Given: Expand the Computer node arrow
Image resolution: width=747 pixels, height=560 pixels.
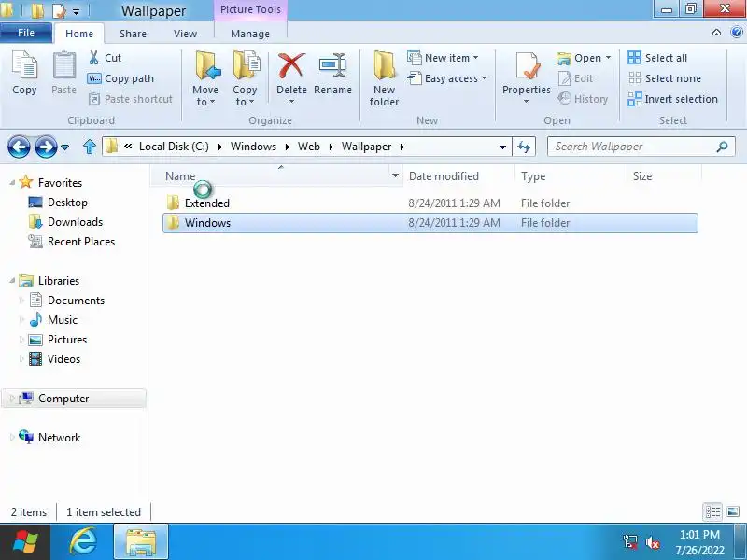Looking at the screenshot, I should [12, 399].
